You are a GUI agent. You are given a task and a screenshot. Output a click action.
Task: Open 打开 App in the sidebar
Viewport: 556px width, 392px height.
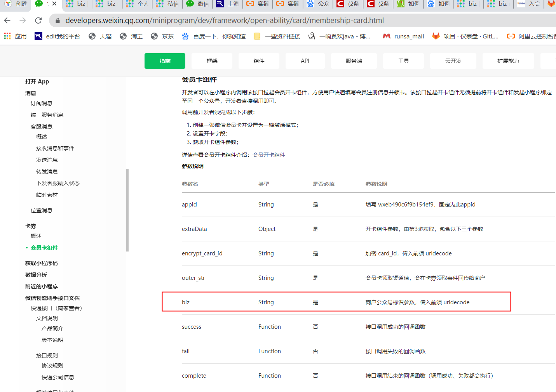point(37,82)
